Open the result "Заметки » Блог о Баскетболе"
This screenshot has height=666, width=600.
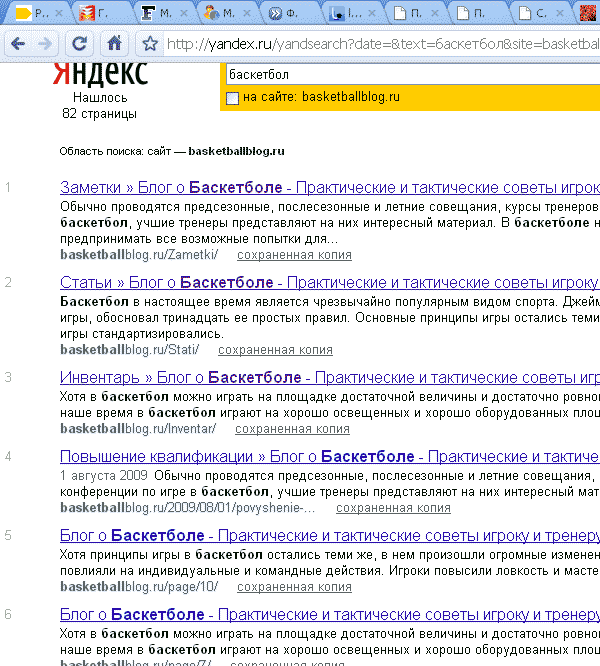(x=330, y=187)
